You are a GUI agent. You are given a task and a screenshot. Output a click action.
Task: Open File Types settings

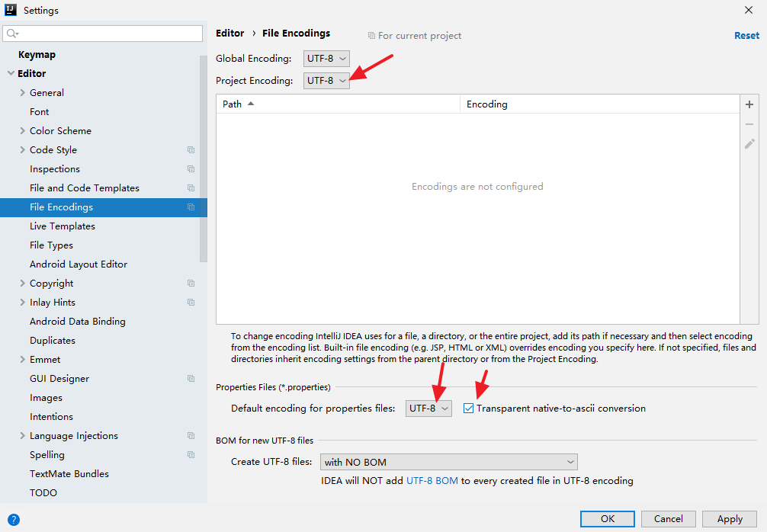click(51, 245)
